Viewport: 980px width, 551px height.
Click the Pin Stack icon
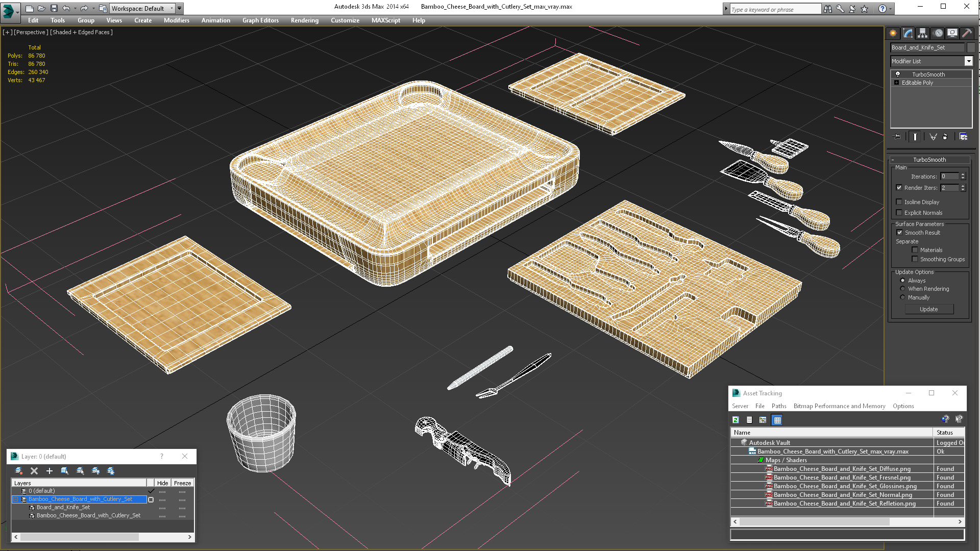tap(897, 137)
